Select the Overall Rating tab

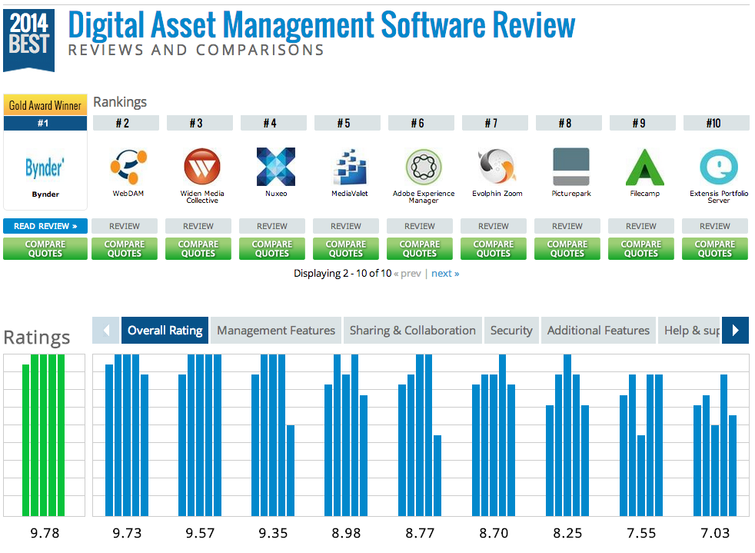165,330
